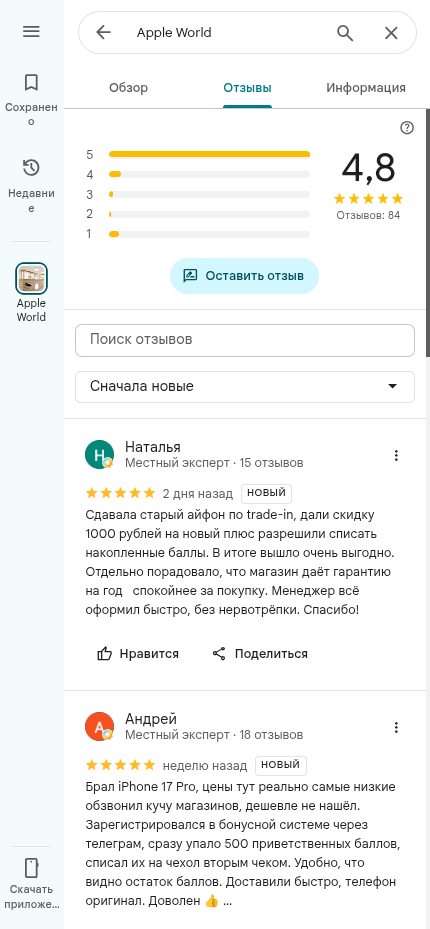Switch to the Обзор tab
Viewport: 430px width, 929px height.
point(129,88)
